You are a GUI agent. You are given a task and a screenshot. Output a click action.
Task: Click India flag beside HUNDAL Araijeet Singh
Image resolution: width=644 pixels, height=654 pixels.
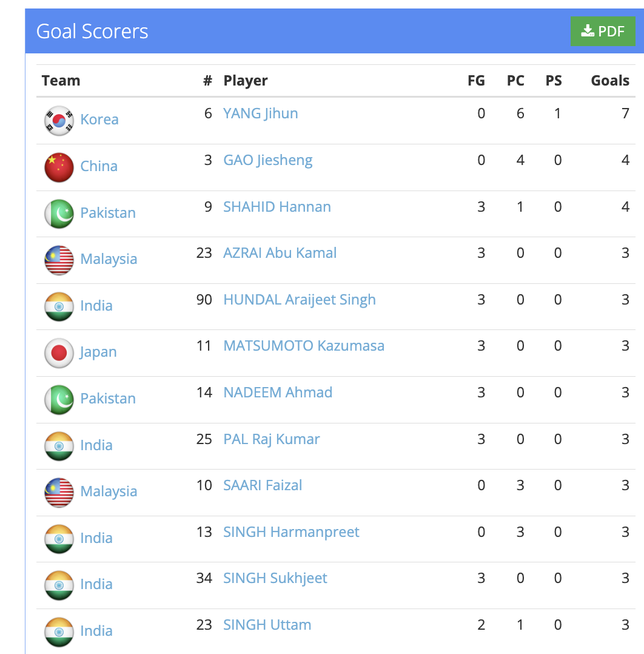coord(59,306)
